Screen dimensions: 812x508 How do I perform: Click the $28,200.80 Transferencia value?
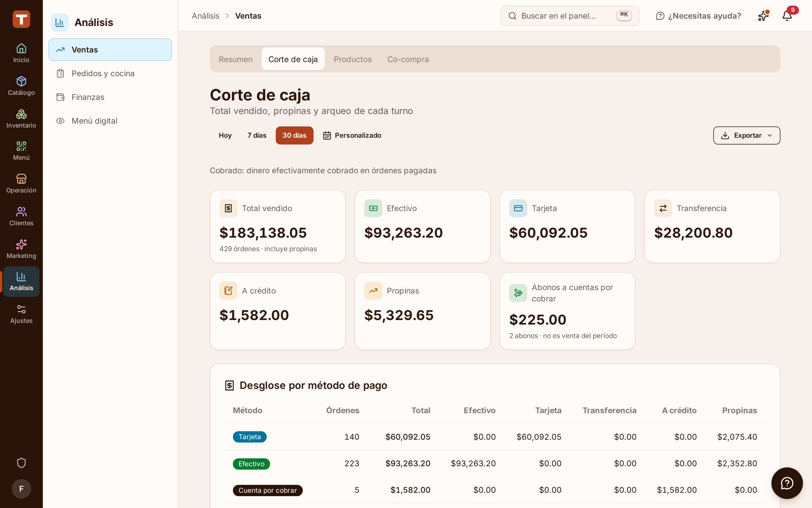tap(693, 233)
